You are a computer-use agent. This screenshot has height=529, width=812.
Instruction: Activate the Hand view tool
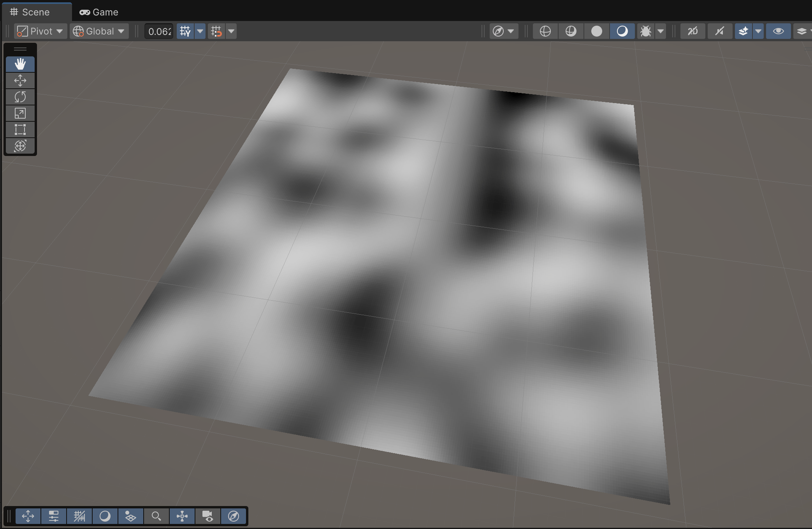click(x=20, y=64)
